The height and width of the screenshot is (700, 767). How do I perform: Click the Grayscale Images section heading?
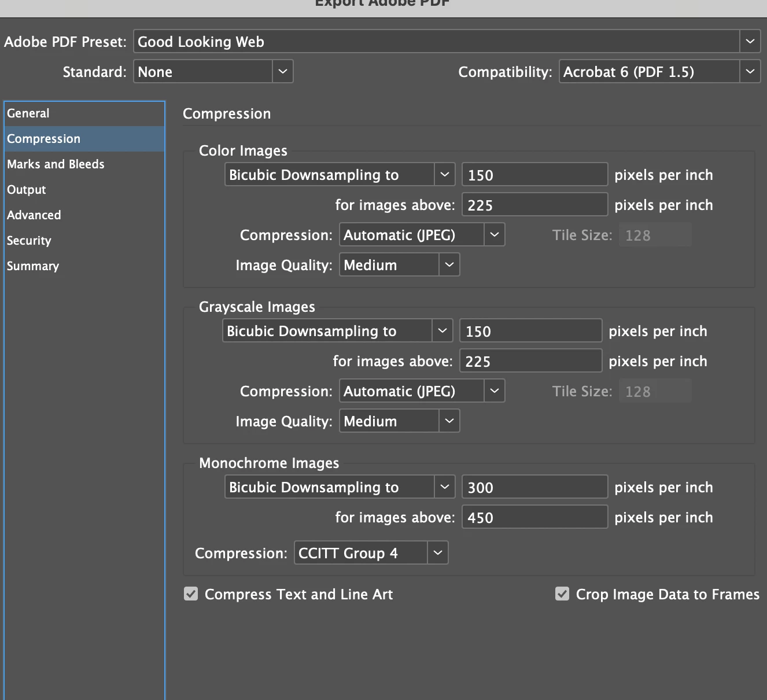257,307
